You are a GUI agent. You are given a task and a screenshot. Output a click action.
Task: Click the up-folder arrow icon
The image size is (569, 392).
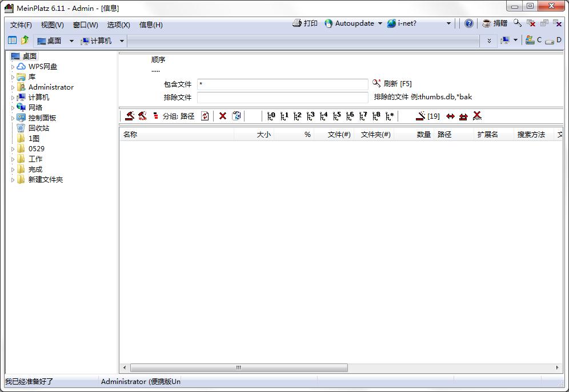[25, 41]
